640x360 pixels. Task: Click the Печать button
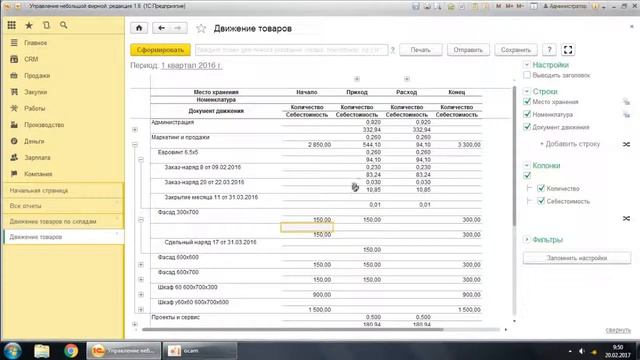point(420,50)
